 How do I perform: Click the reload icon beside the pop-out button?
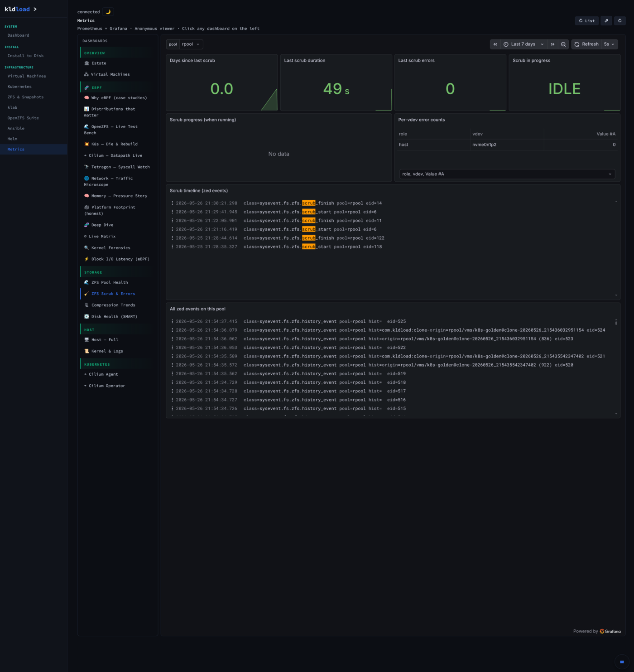[620, 20]
